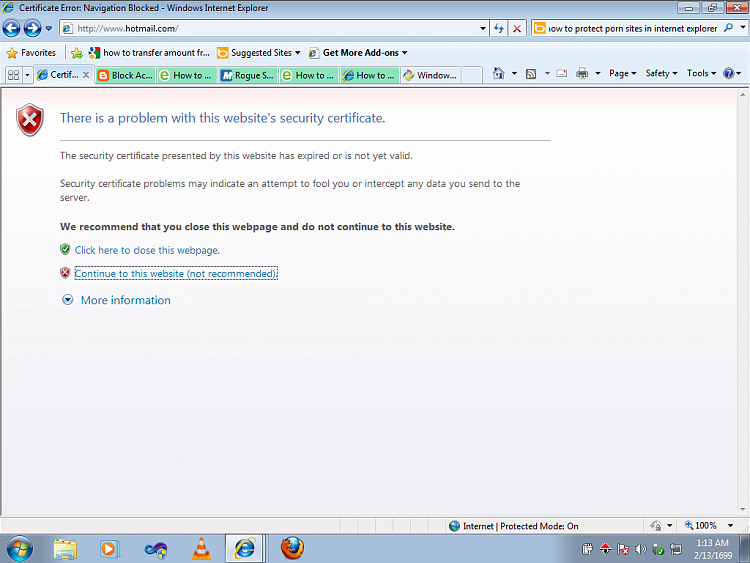Expand the address bar autocomplete dropdown
This screenshot has width=750, height=563.
[x=483, y=29]
